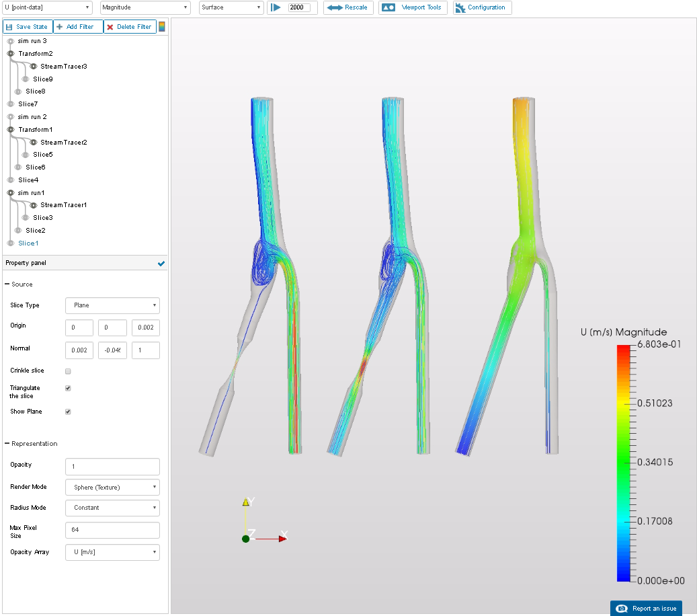697x616 pixels.
Task: Hide StreamTracer3 using its eye icon
Action: [33, 67]
